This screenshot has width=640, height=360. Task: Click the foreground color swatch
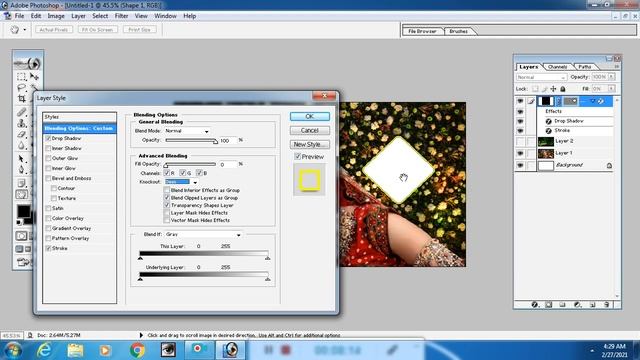[23, 211]
